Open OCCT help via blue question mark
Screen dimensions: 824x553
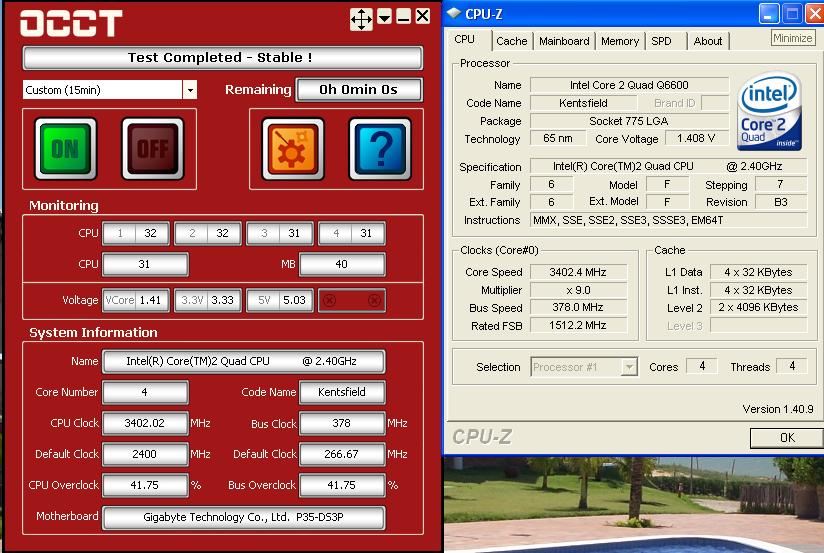pyautogui.click(x=380, y=149)
